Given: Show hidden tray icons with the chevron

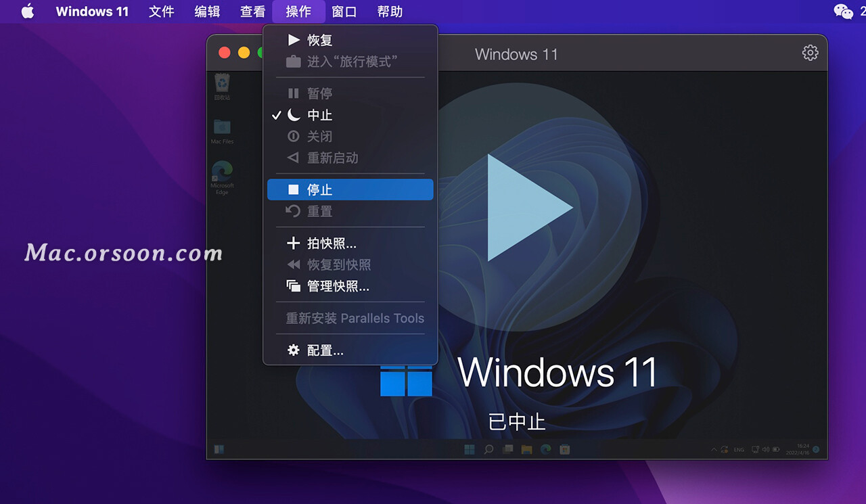Looking at the screenshot, I should (x=714, y=449).
